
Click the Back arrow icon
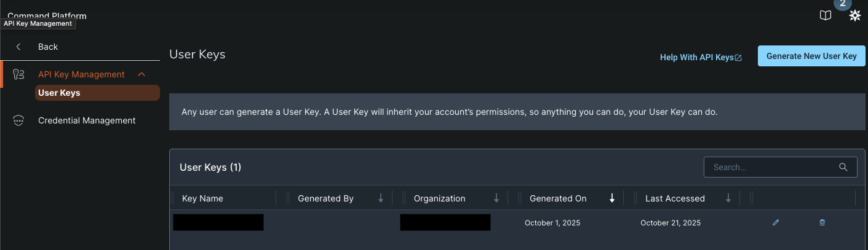[18, 47]
